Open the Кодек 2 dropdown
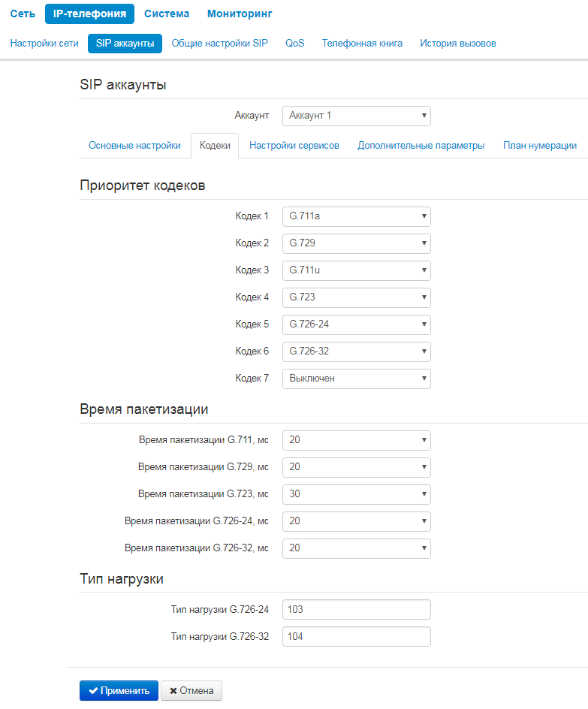The image size is (588, 709). click(356, 243)
